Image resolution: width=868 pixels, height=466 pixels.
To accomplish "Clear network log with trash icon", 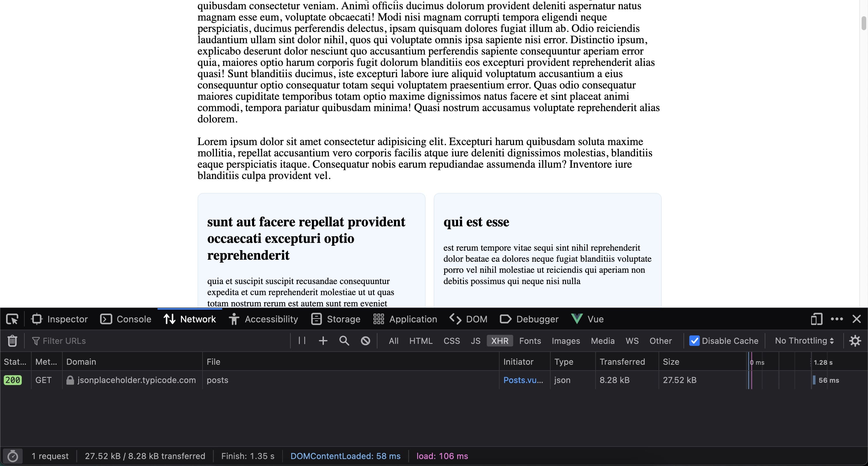I will [x=12, y=341].
